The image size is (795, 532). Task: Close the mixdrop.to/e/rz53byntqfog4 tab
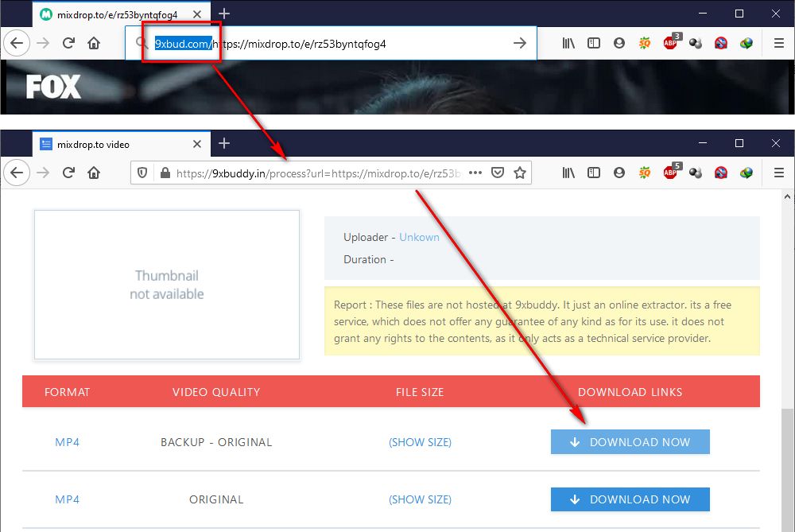tap(197, 14)
